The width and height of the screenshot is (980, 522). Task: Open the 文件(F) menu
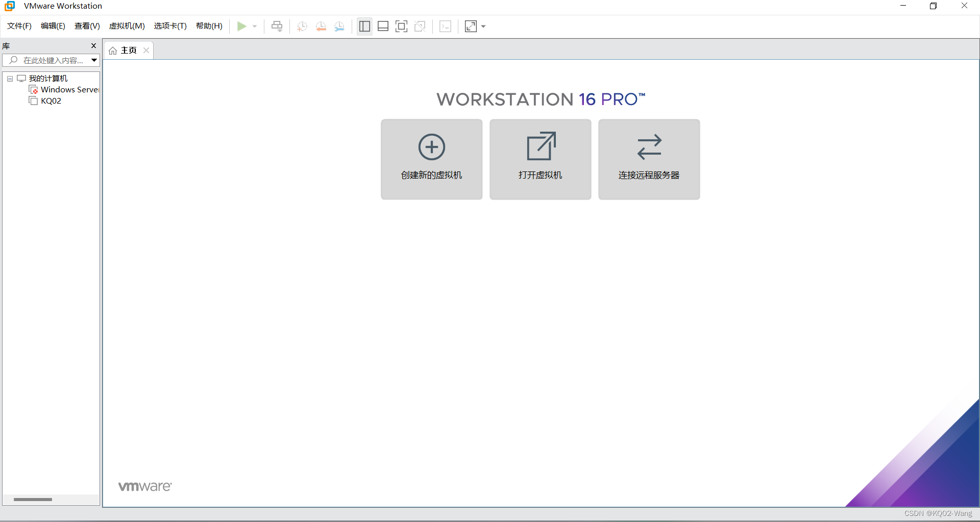[x=19, y=26]
